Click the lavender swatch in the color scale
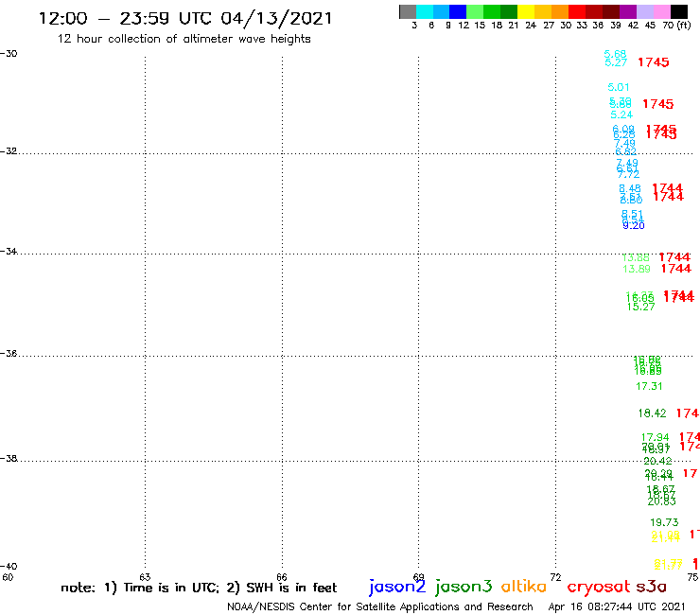Image resolution: width=700 pixels, height=615 pixels. [645, 11]
